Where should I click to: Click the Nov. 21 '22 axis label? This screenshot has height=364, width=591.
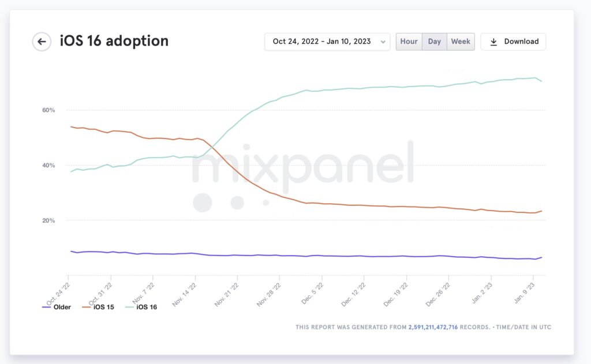click(227, 294)
